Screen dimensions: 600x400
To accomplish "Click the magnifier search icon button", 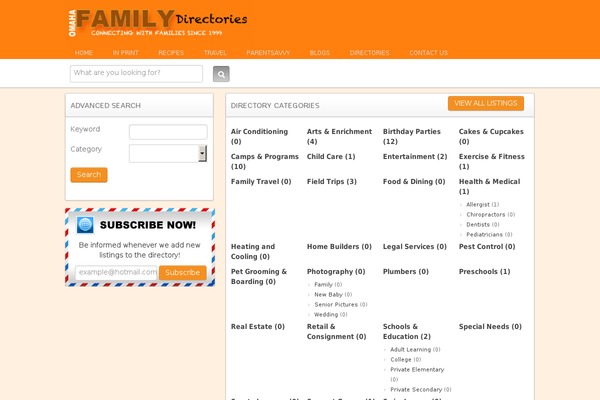I will [x=221, y=74].
